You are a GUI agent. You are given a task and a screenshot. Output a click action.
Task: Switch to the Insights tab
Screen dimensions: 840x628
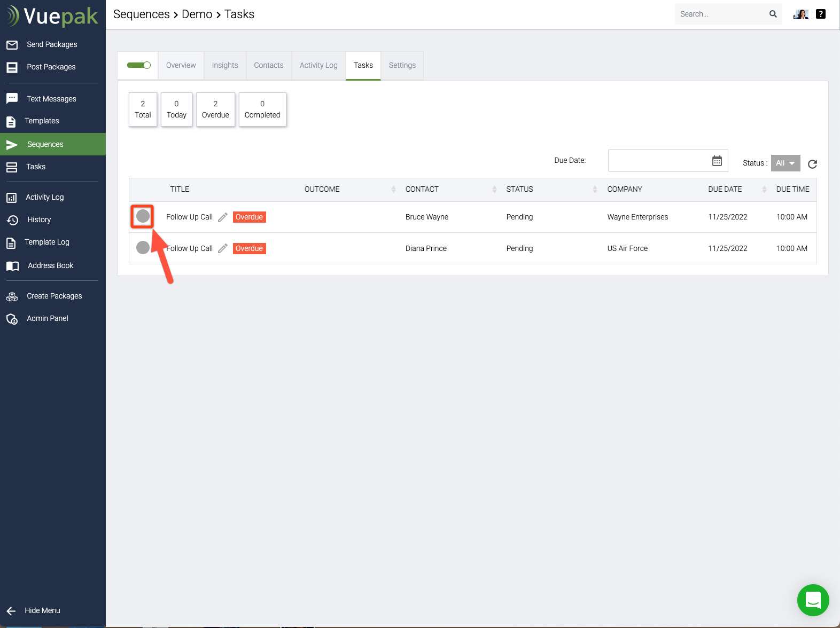pos(225,65)
